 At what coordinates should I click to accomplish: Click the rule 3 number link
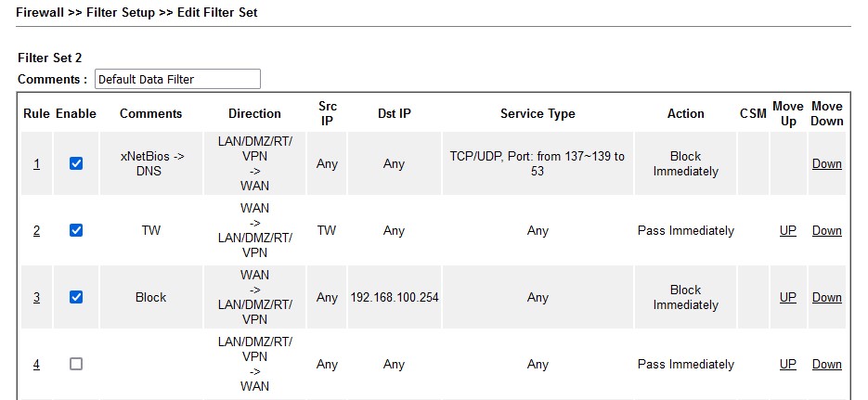[37, 298]
